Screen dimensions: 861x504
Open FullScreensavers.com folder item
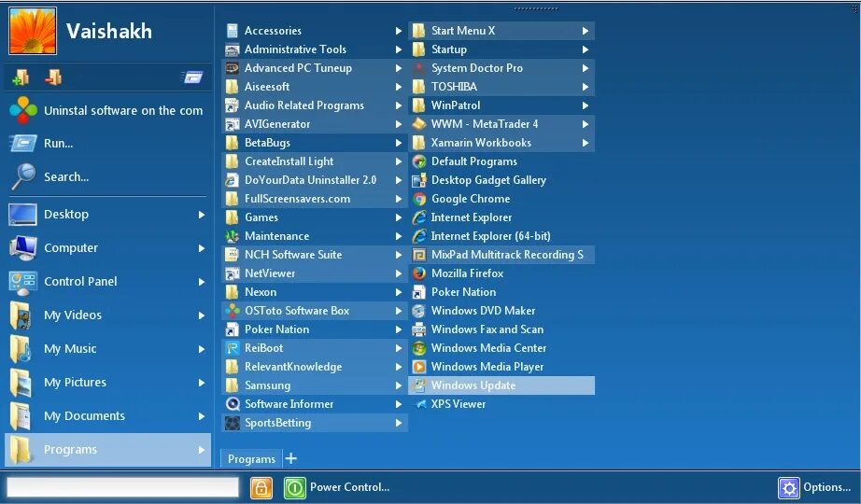314,199
